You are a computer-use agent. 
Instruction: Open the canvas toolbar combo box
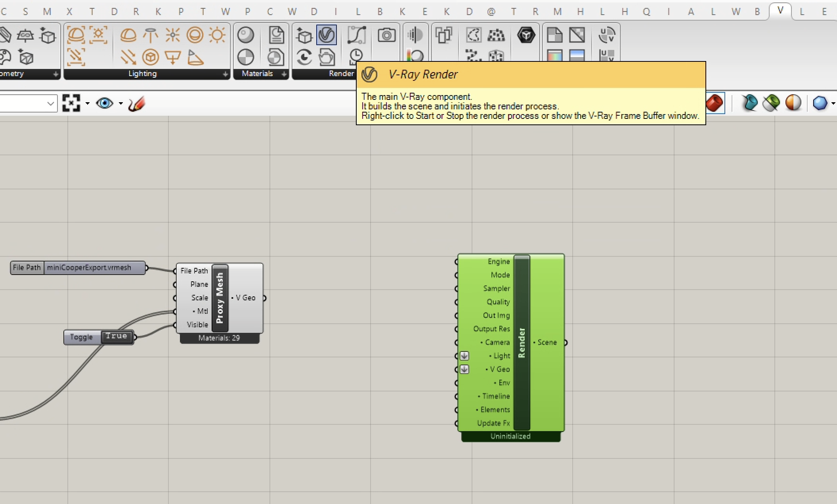(29, 103)
